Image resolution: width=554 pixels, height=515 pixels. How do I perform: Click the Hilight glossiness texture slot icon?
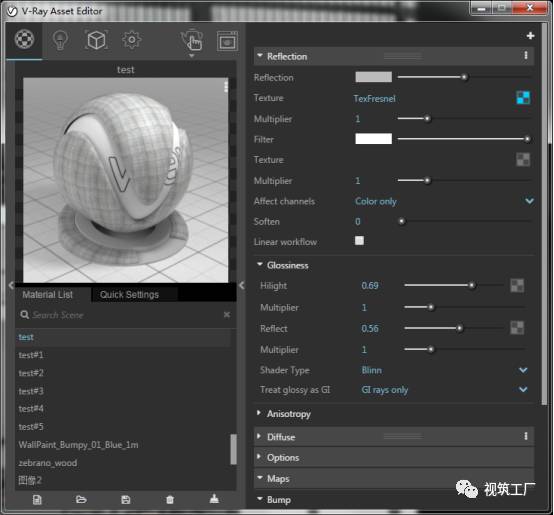pos(517,285)
